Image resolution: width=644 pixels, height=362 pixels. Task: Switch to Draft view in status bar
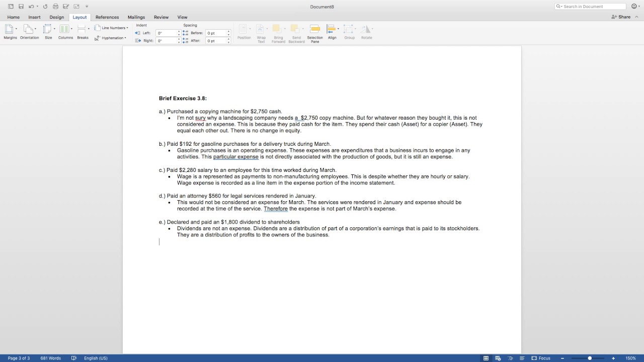coord(522,358)
